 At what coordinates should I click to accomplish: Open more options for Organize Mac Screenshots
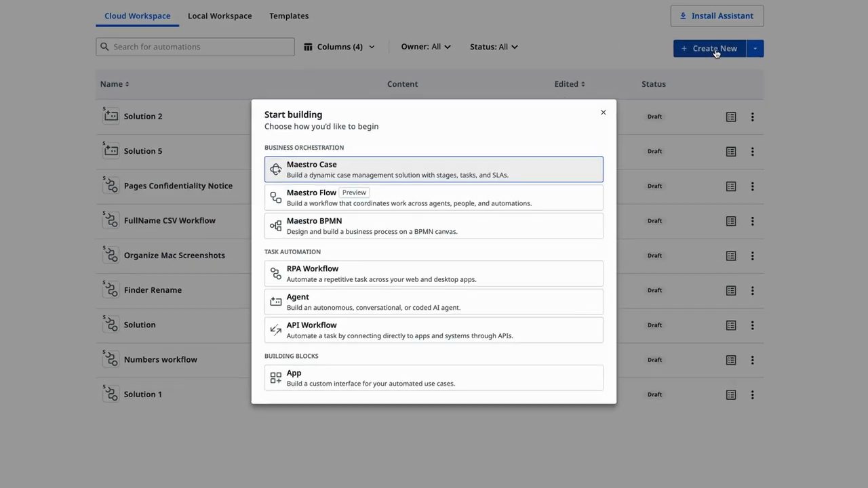click(752, 256)
